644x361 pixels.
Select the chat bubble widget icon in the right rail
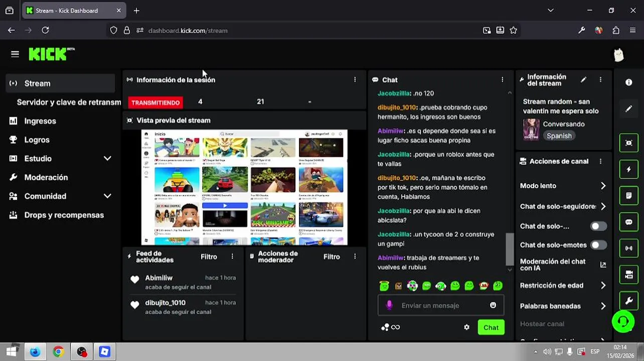[629, 222]
